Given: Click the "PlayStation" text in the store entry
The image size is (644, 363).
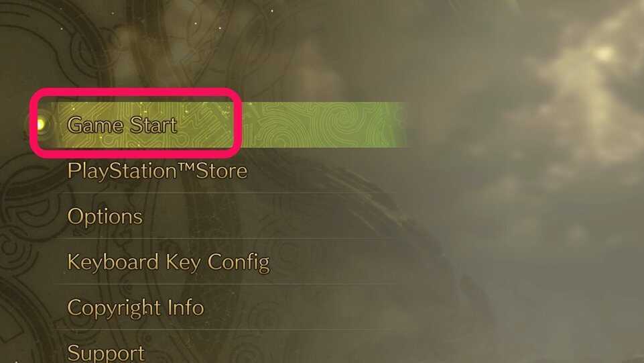Looking at the screenshot, I should click(121, 171).
